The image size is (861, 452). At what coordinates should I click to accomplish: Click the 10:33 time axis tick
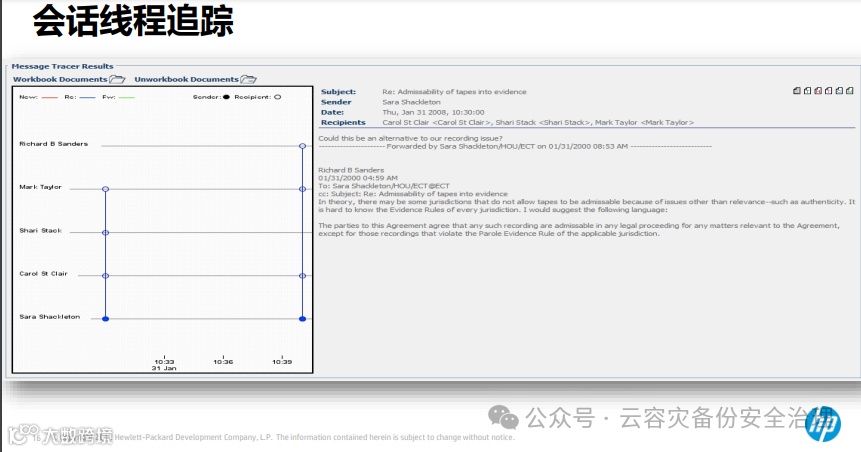pos(164,361)
